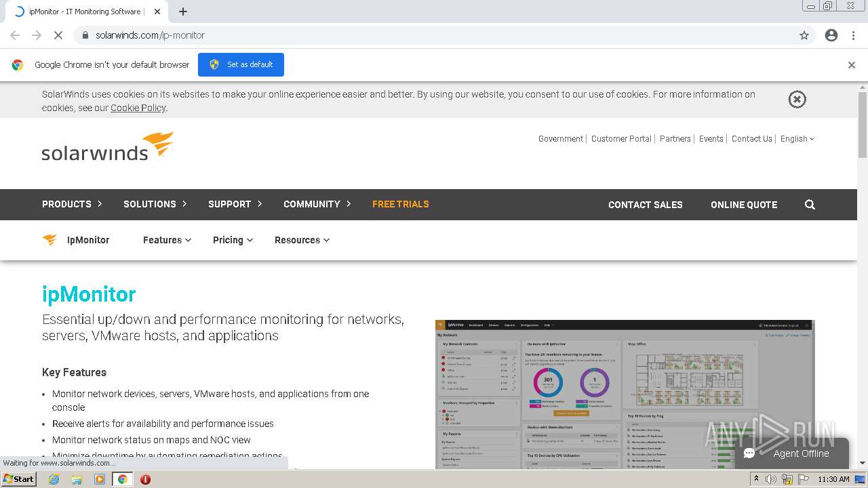Open the Government link

click(x=561, y=139)
